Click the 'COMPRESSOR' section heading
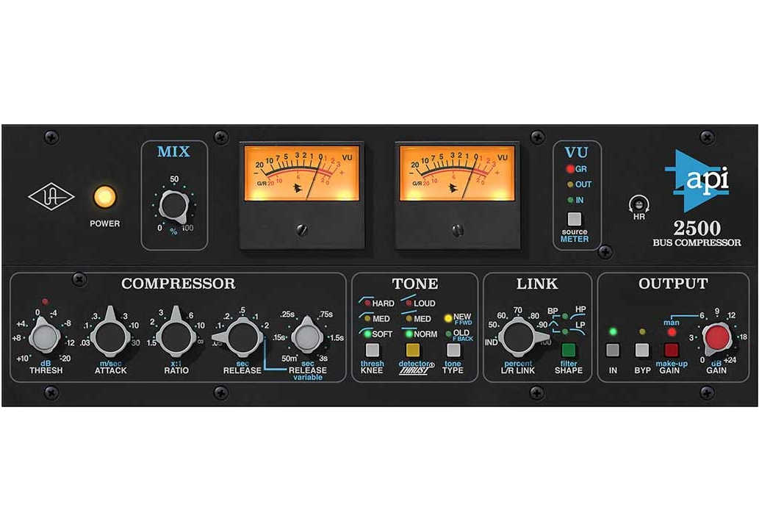This screenshot has height=532, width=759. tap(178, 283)
